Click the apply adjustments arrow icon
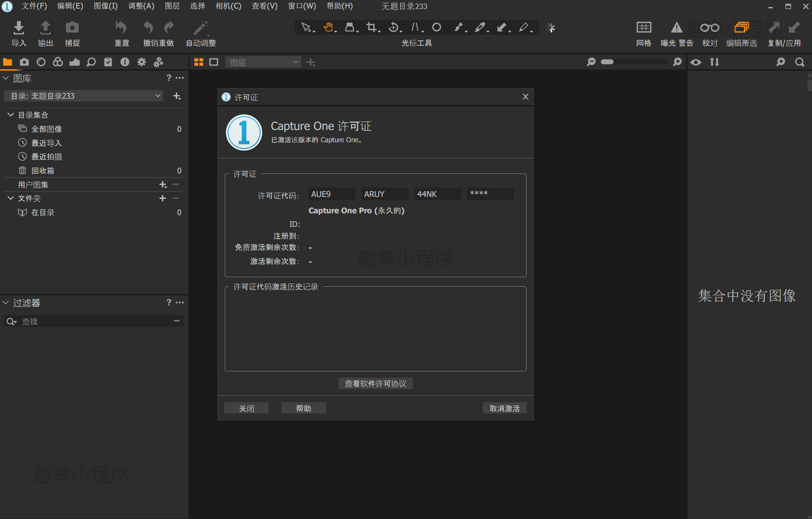 click(794, 28)
